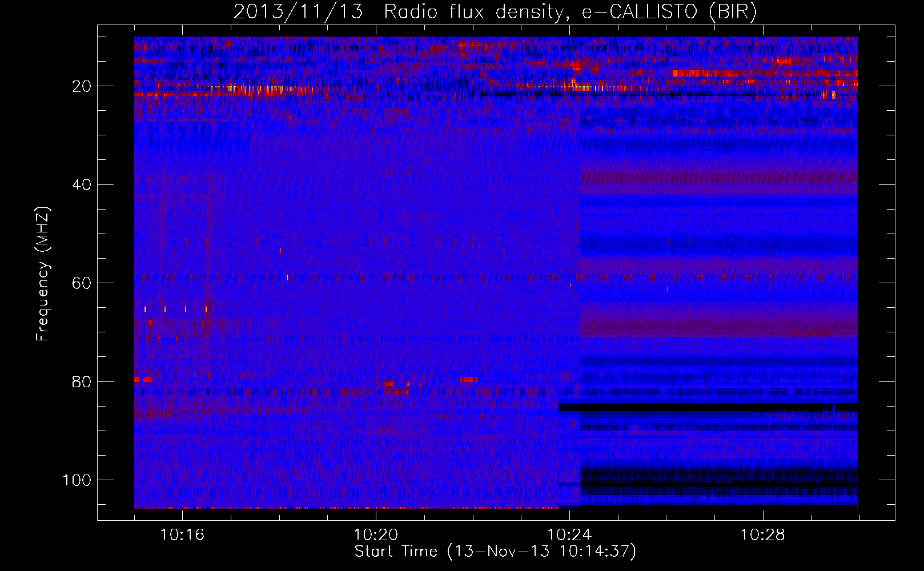Click the 40 frequency tick label
The height and width of the screenshot is (571, 924).
coord(82,185)
